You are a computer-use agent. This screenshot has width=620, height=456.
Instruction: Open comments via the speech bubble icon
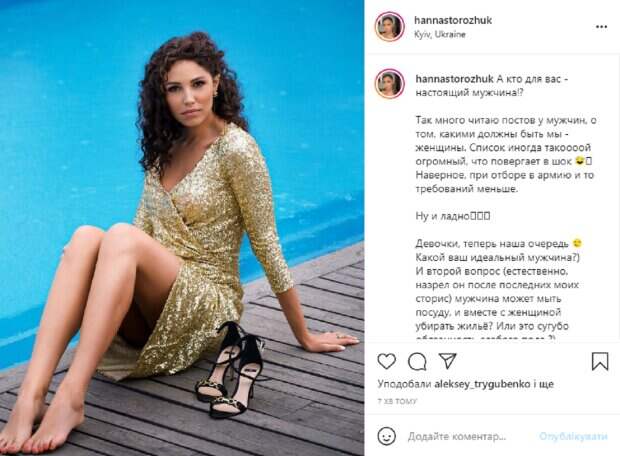[417, 361]
